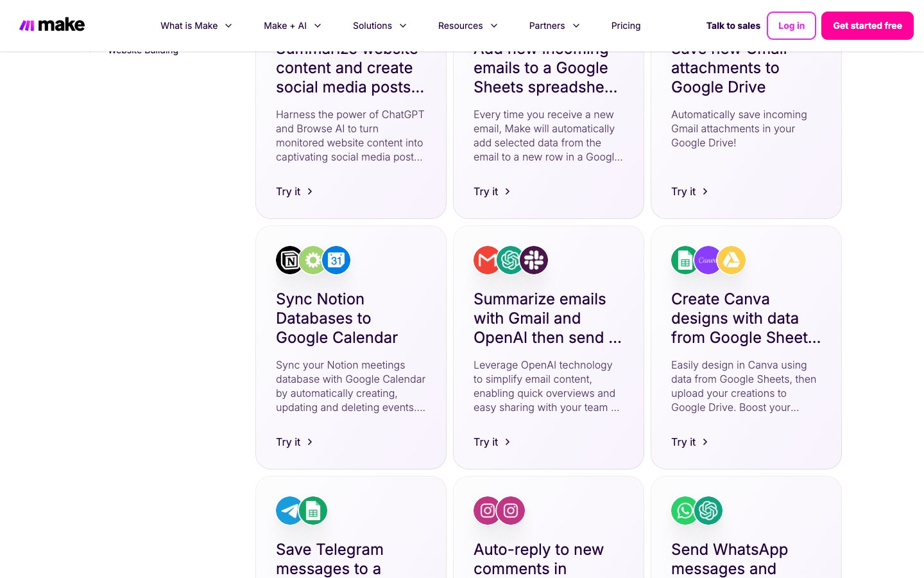Click the Google Drive icon
924x578 pixels.
coord(732,260)
